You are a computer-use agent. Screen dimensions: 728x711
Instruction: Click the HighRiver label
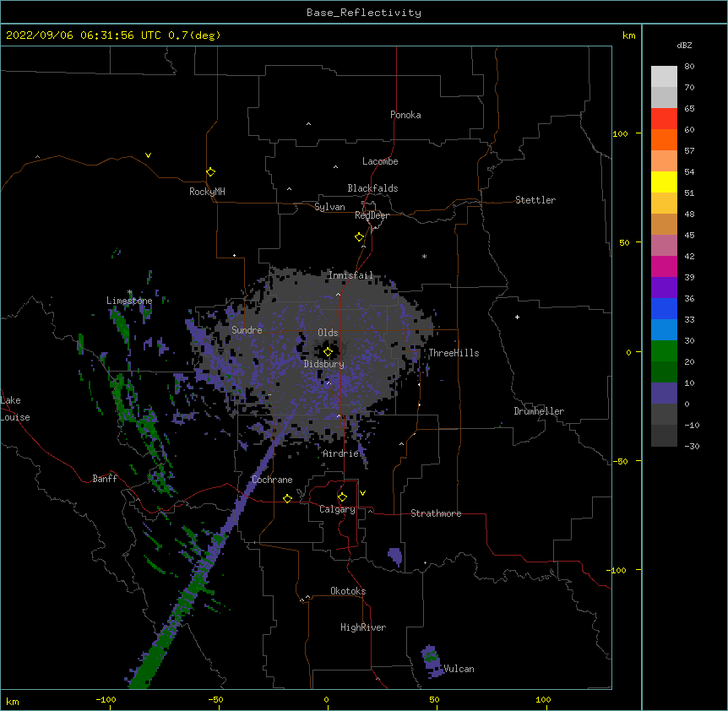[363, 627]
